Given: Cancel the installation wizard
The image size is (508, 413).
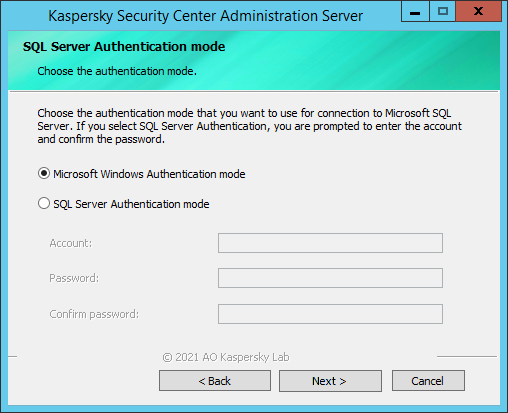Looking at the screenshot, I should click(428, 381).
